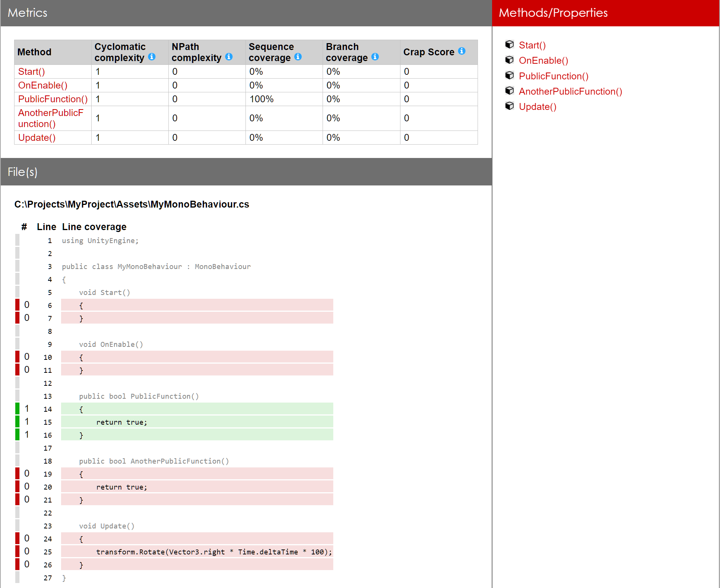Open the NPath complexity info tooltip

tap(229, 56)
